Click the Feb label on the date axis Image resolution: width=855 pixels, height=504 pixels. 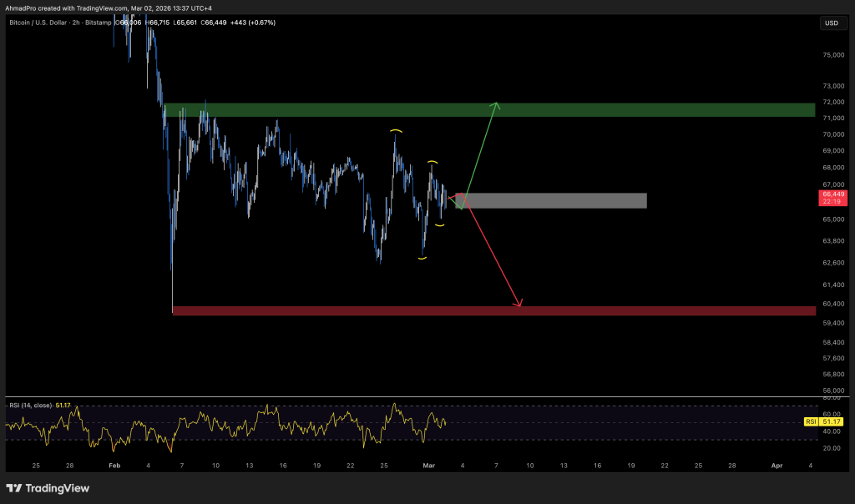pos(115,465)
